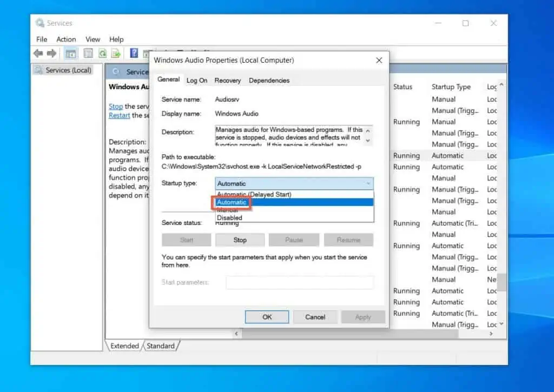Viewport: 554px width, 392px height.
Task: Choose the Disabled startup option
Action: click(x=294, y=218)
